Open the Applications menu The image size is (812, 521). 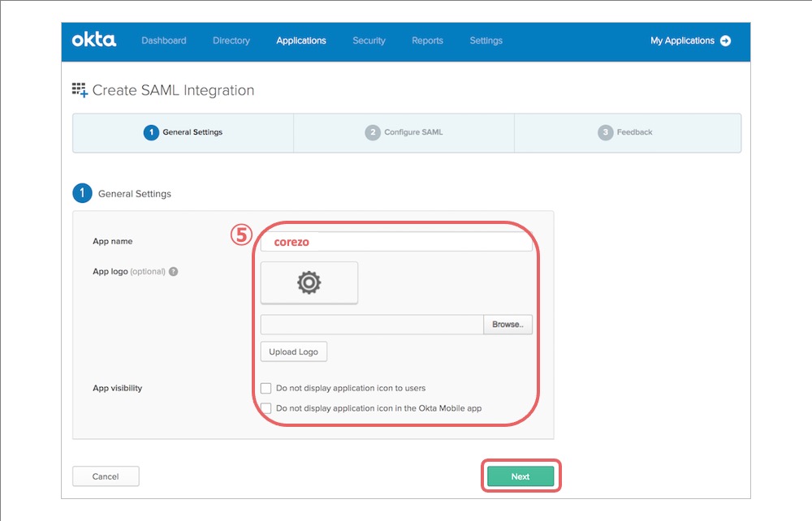click(301, 41)
